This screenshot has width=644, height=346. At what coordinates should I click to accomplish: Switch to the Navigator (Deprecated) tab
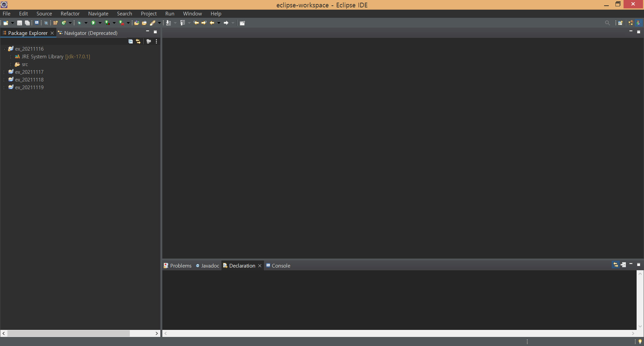[x=88, y=33]
